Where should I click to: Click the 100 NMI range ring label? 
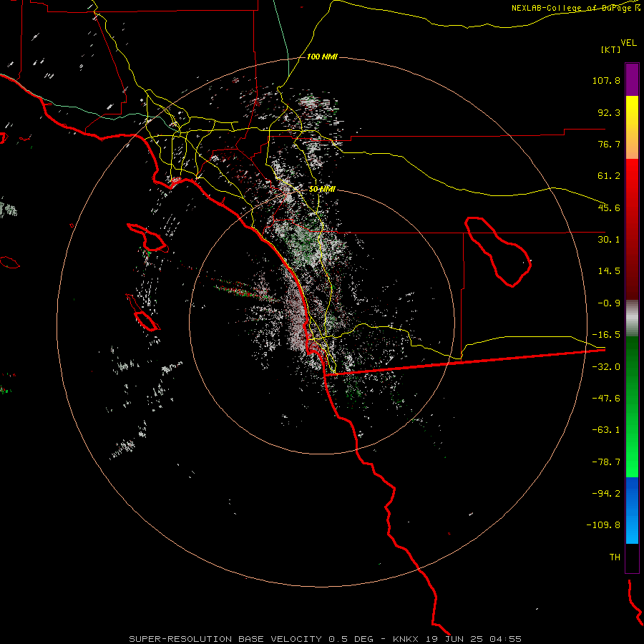322,57
